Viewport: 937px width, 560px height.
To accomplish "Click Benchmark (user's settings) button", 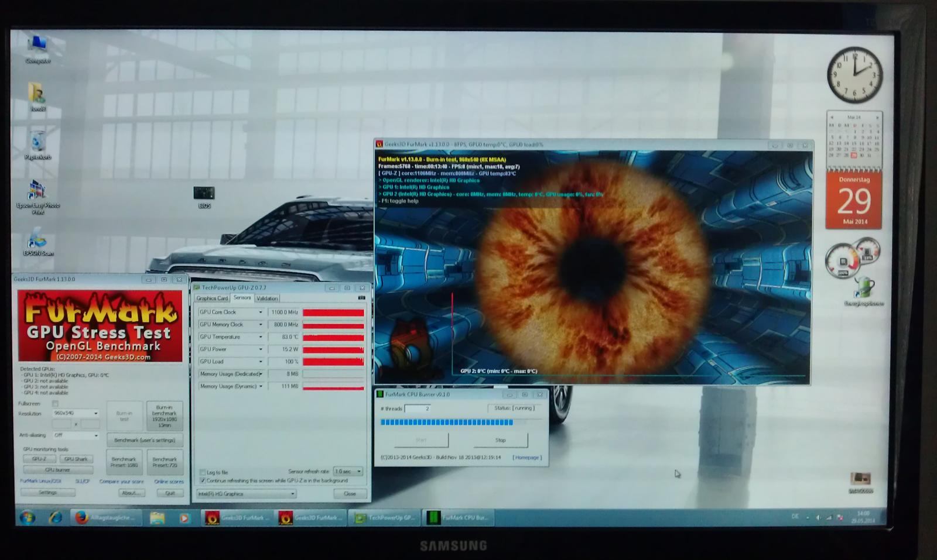I will pos(145,440).
